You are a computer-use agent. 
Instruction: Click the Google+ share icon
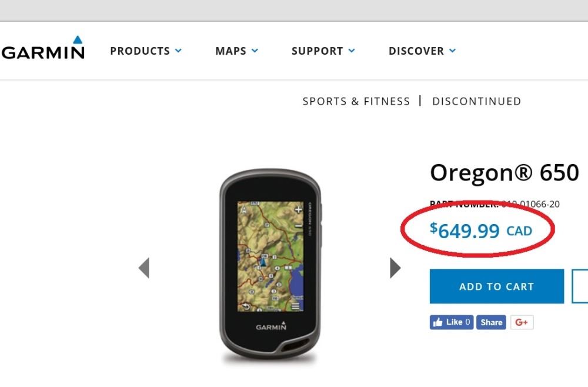(x=522, y=322)
